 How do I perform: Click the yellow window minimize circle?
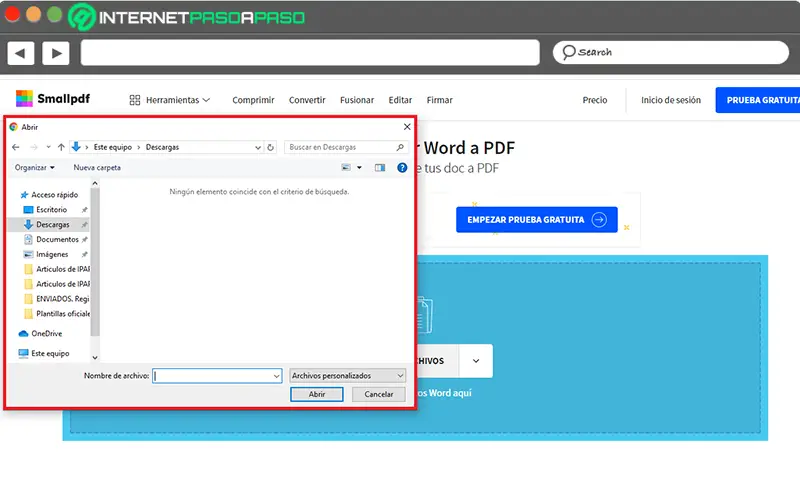pyautogui.click(x=34, y=14)
